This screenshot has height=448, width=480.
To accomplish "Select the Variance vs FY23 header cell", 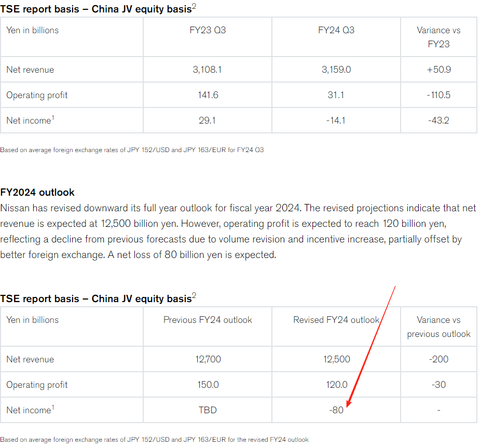I will tap(438, 37).
